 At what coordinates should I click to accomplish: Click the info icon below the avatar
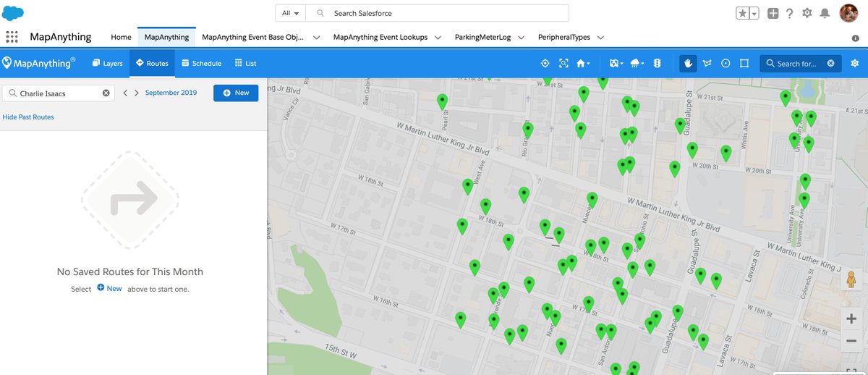click(855, 38)
